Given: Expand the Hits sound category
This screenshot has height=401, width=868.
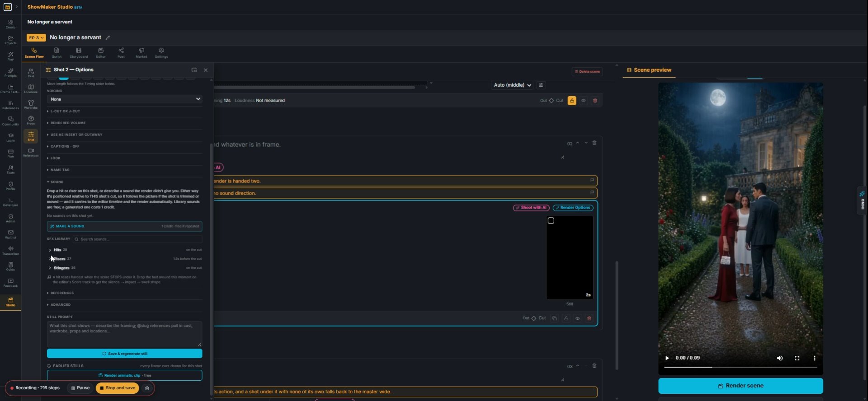Looking at the screenshot, I should [x=125, y=250].
